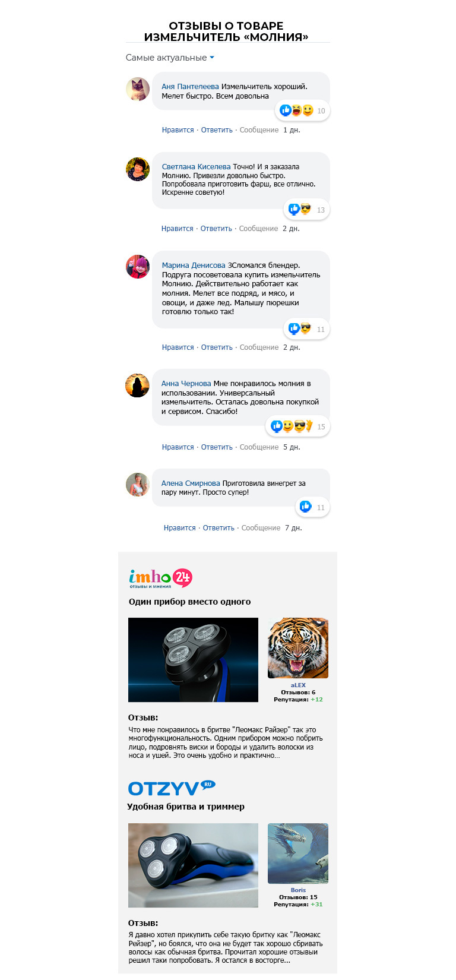
Task: Click Анна Чернова's sunset silhouette avatar
Action: pos(137,385)
